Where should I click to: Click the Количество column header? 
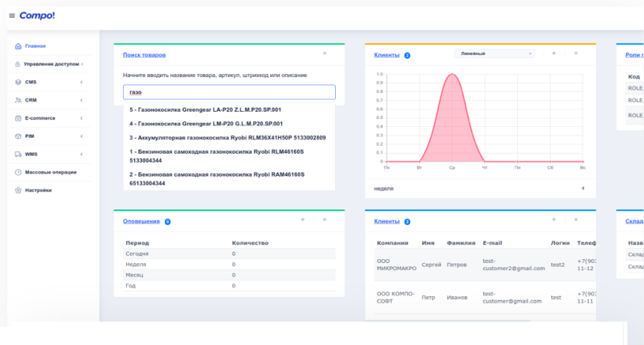[x=250, y=243]
